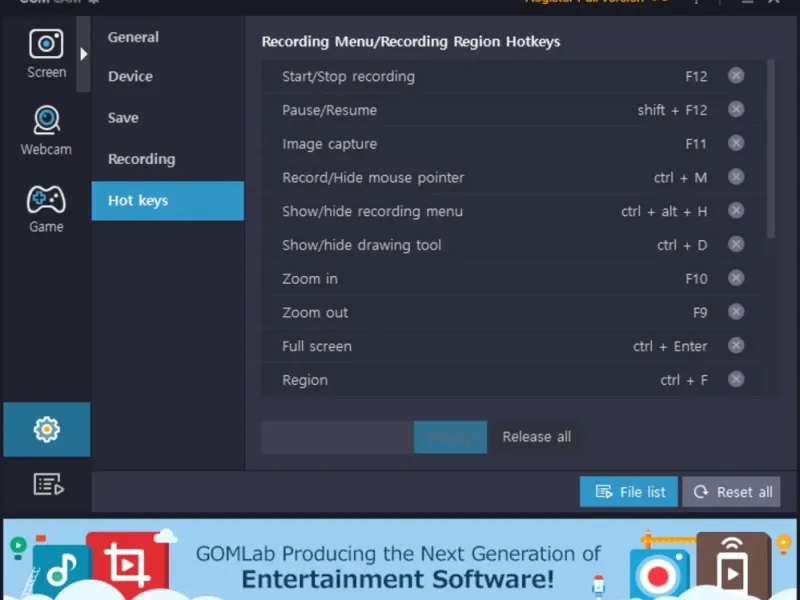
Task: Select the Game recording mode
Action: pos(46,209)
